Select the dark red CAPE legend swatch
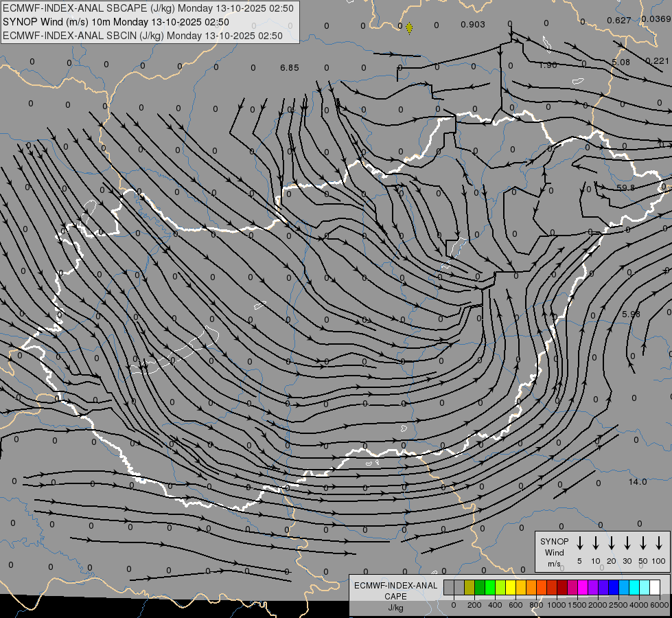 [x=562, y=587]
